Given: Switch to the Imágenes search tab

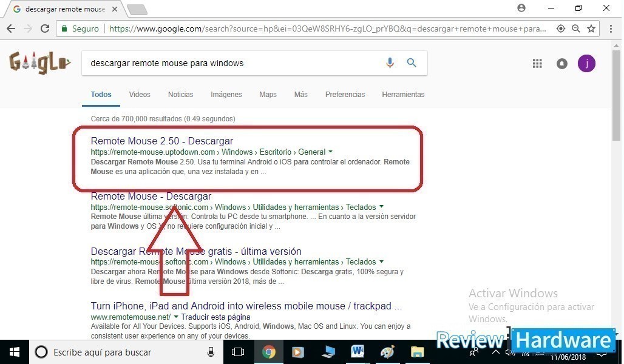Looking at the screenshot, I should pos(226,95).
